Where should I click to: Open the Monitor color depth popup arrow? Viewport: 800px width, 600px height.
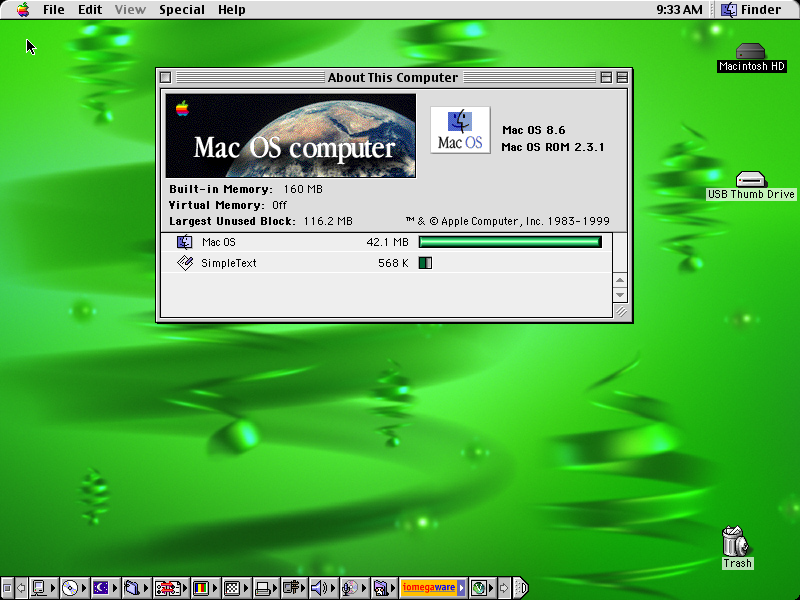point(215,588)
